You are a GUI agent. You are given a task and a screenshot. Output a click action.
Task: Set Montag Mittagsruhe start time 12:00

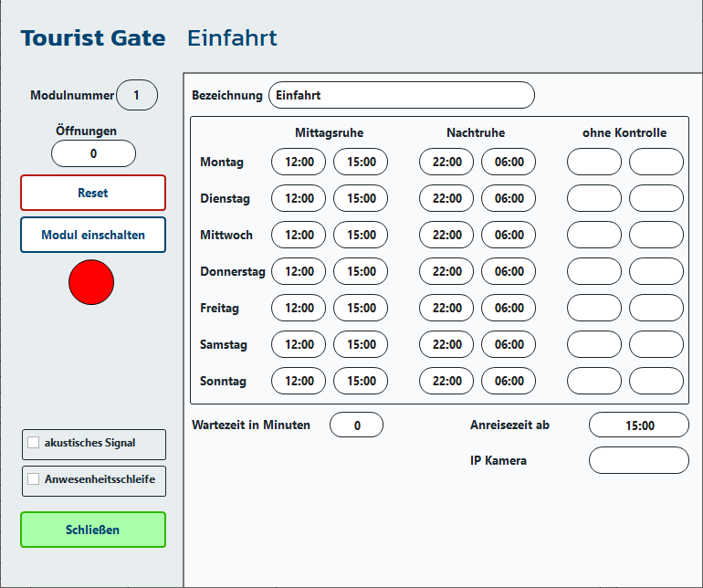point(299,162)
